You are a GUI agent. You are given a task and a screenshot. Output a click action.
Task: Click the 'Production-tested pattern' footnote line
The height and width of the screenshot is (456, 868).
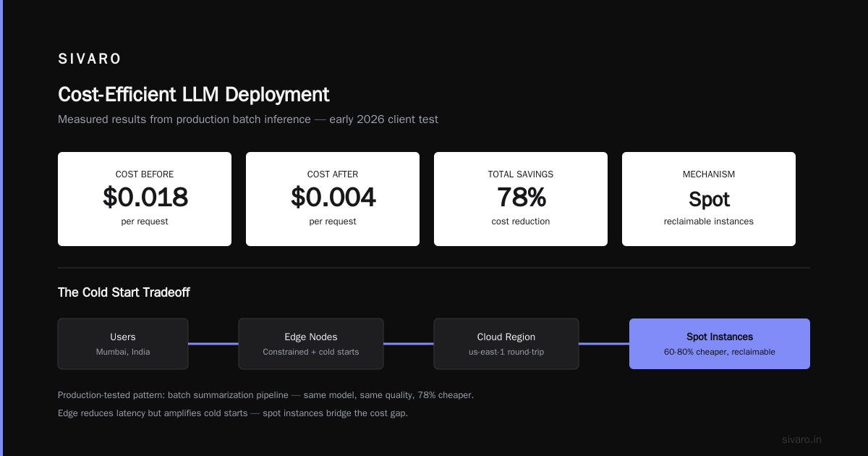[265, 395]
